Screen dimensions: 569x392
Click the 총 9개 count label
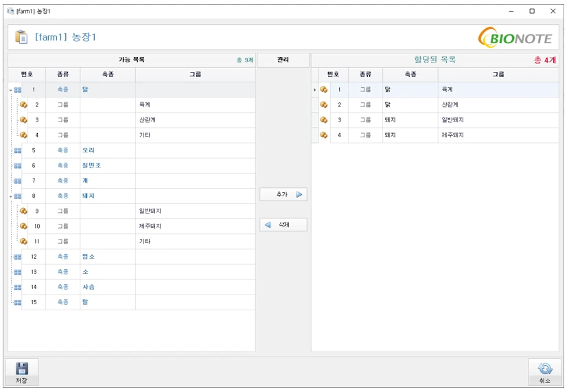point(245,60)
